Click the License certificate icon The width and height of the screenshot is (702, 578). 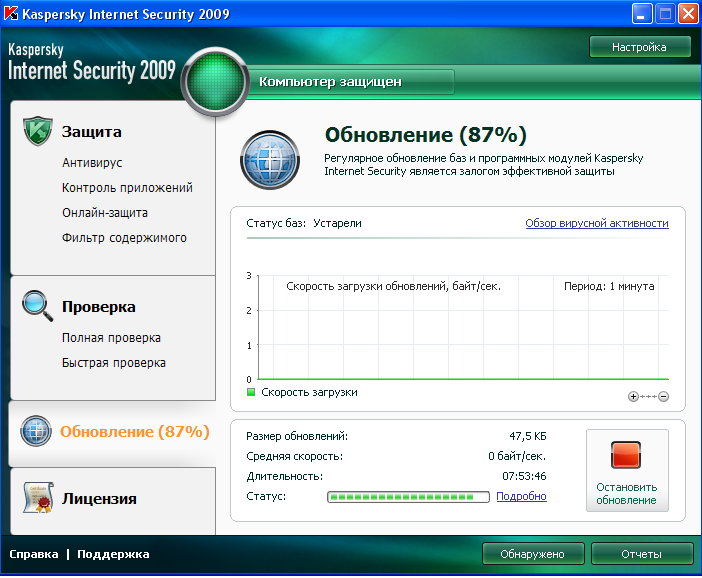37,497
